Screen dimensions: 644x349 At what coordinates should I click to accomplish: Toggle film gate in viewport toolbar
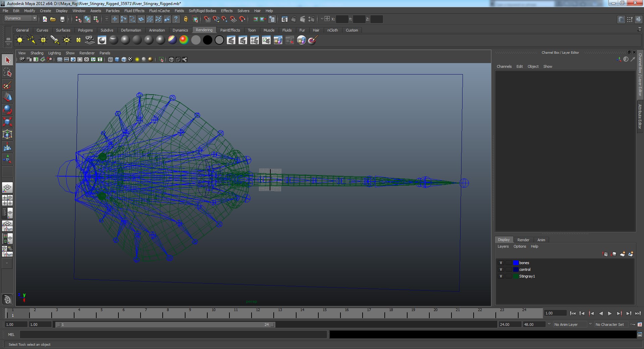point(66,59)
